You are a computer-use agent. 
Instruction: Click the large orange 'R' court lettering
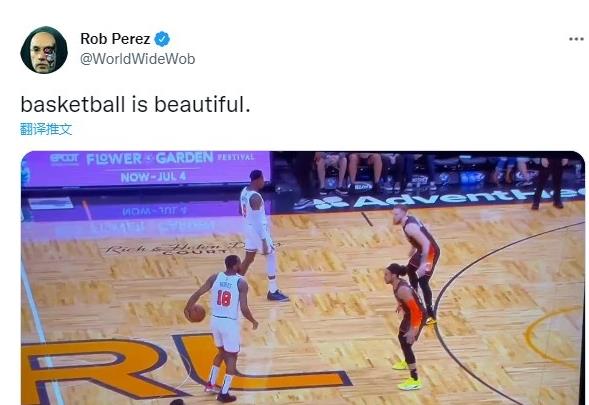94,368
